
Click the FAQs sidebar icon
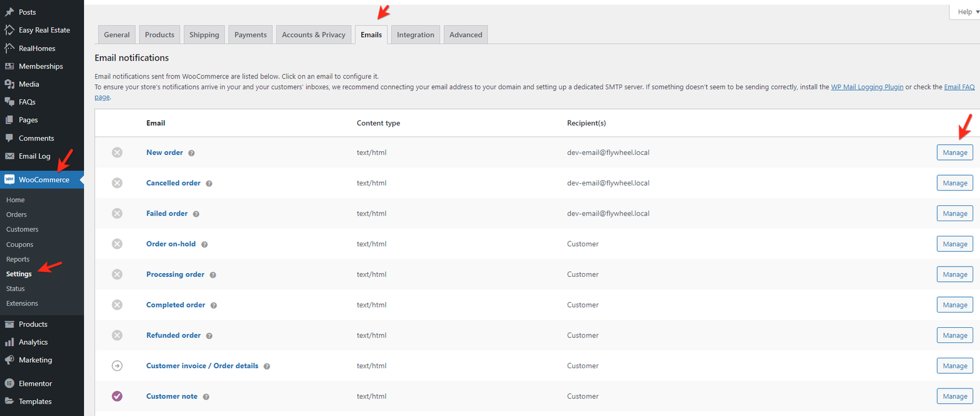point(9,102)
